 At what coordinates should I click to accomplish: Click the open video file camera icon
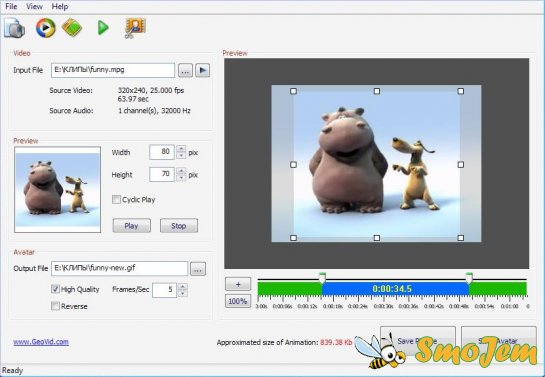[14, 28]
